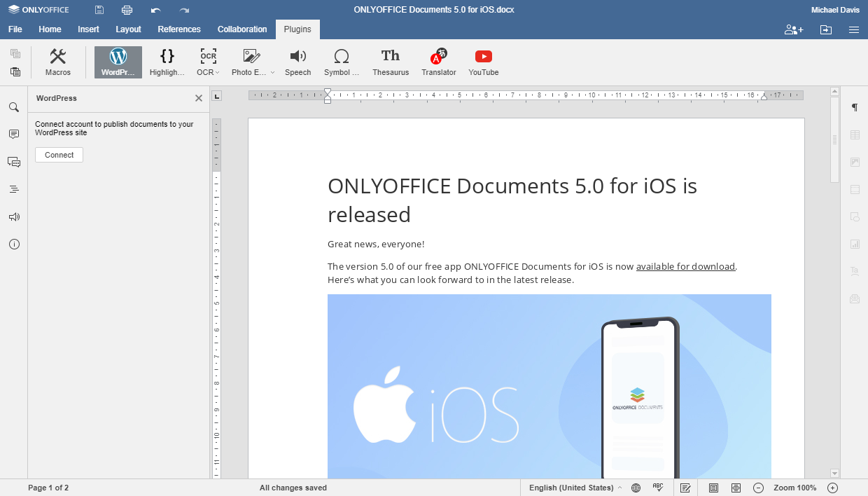Click the document language globe icon
The height and width of the screenshot is (496, 868).
(x=636, y=488)
